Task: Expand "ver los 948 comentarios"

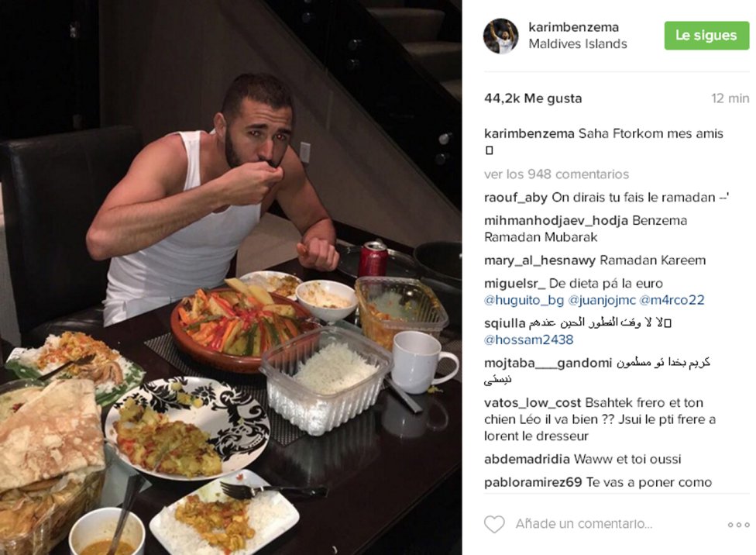Action: coord(556,174)
